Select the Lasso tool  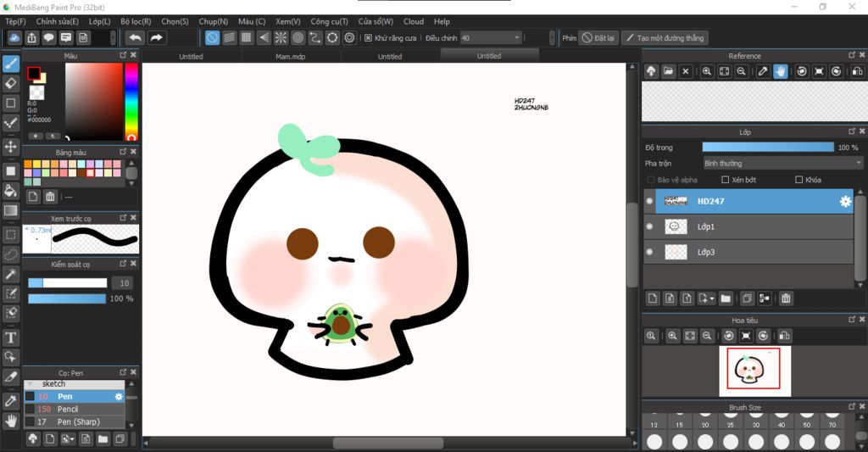pos(10,254)
